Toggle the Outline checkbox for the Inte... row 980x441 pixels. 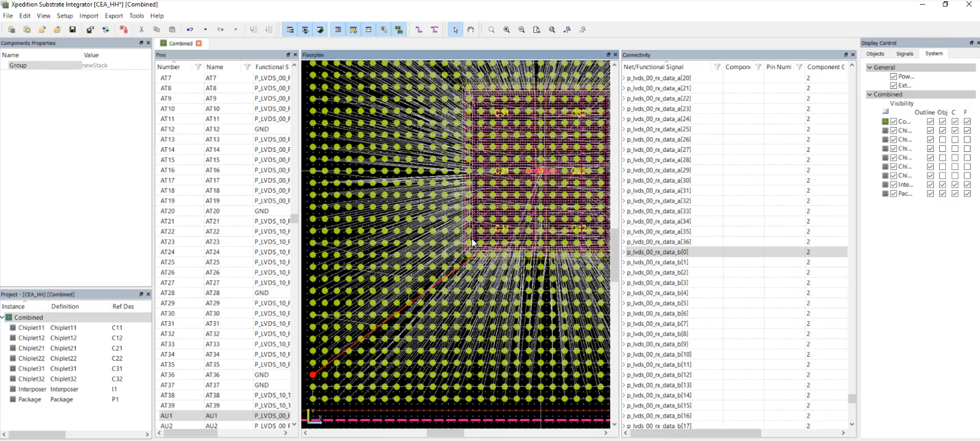click(x=931, y=184)
